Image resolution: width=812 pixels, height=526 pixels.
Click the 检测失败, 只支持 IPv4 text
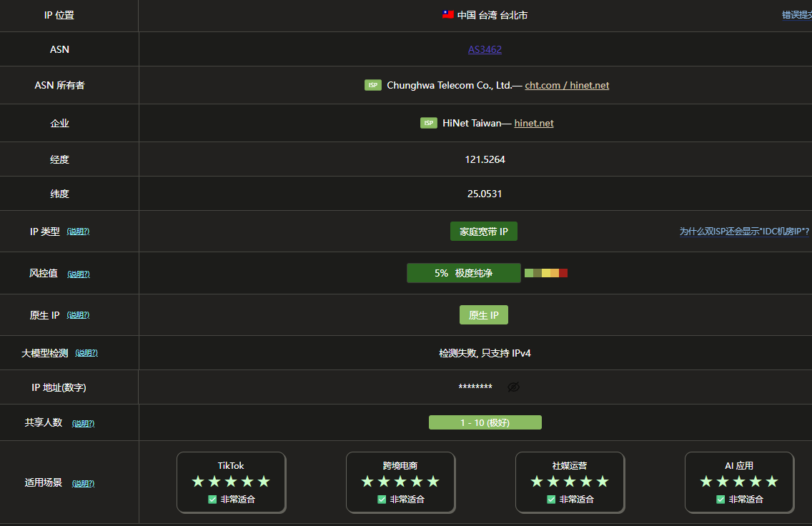pyautogui.click(x=485, y=352)
